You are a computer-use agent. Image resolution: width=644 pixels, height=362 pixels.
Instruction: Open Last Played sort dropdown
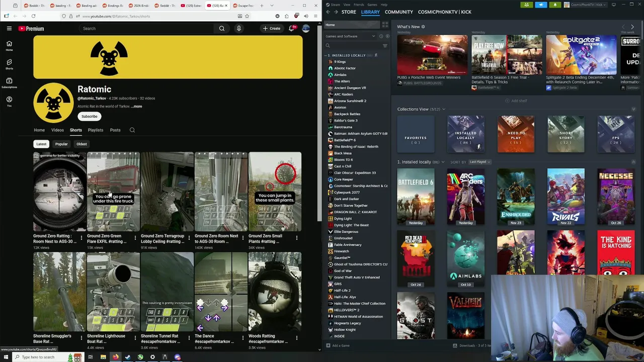coord(479,162)
